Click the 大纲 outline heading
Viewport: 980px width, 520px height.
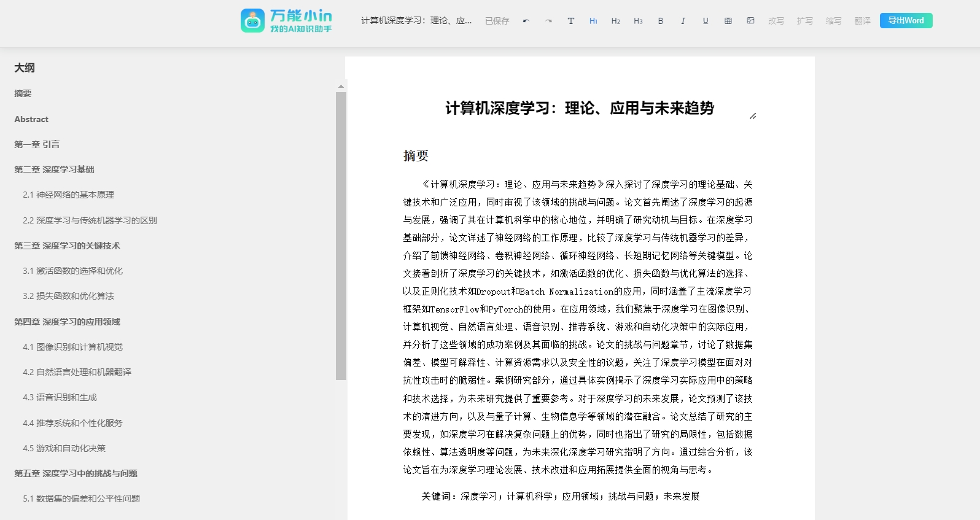(x=25, y=68)
